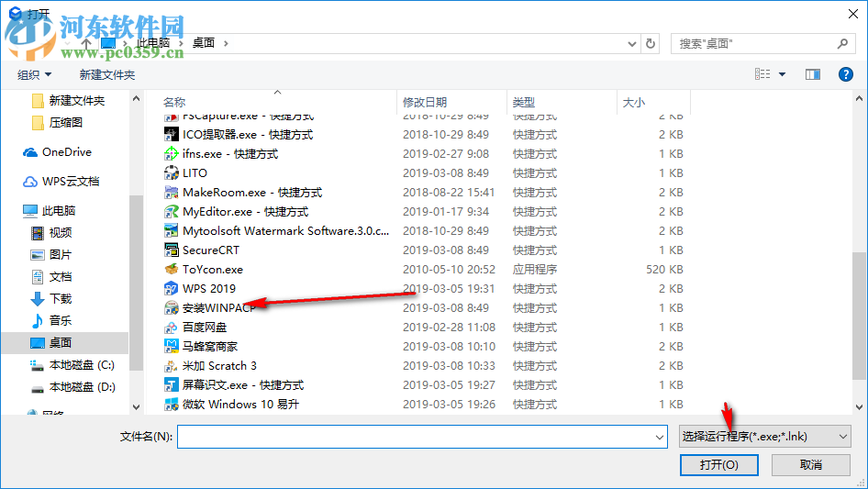Select the LITO soccer ball icon
Viewport: 868px width, 489px height.
click(172, 173)
